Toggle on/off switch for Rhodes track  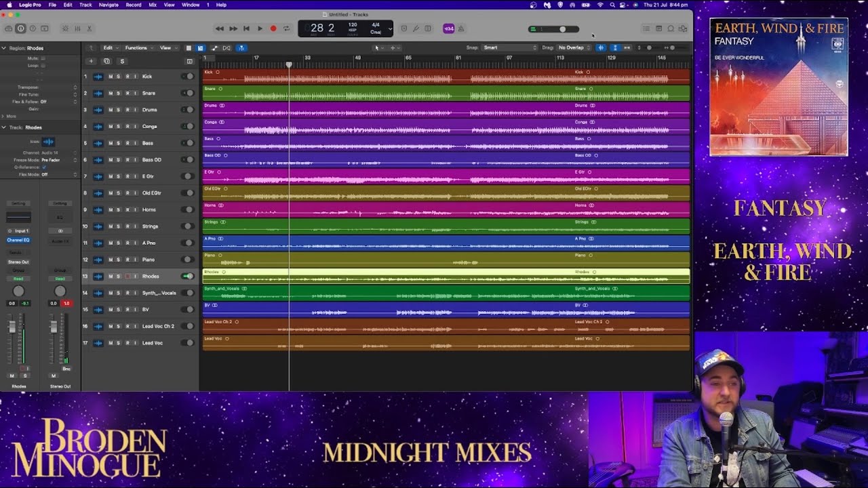pyautogui.click(x=188, y=276)
